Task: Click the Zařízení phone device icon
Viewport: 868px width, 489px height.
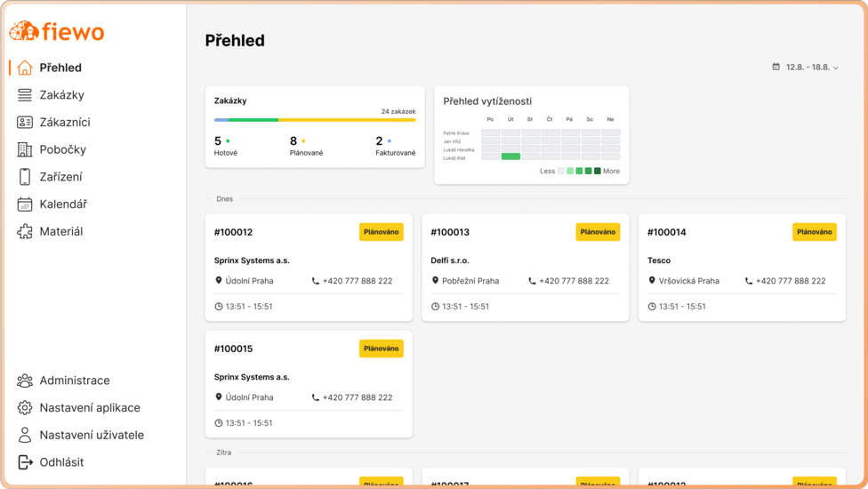Action: click(x=24, y=177)
